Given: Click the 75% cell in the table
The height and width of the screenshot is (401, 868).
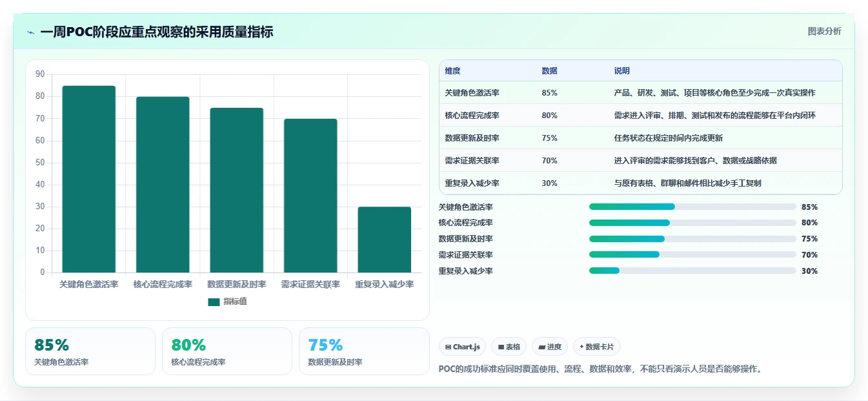Looking at the screenshot, I should tap(549, 138).
